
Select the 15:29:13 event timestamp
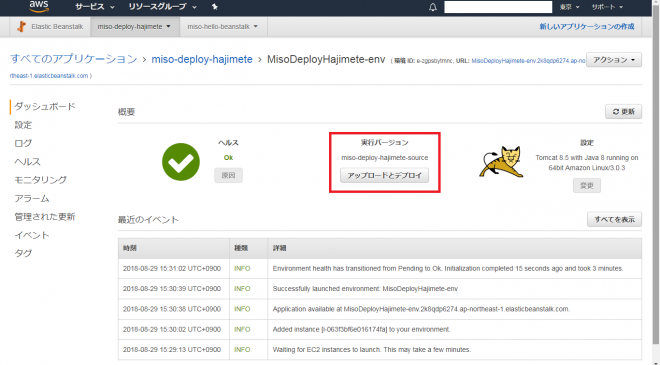tap(172, 349)
